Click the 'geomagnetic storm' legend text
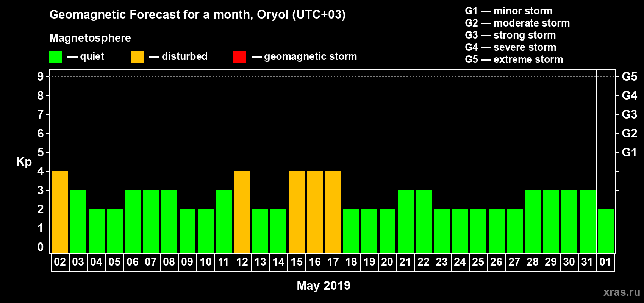Viewport: 644px width, 303px height. click(x=311, y=56)
